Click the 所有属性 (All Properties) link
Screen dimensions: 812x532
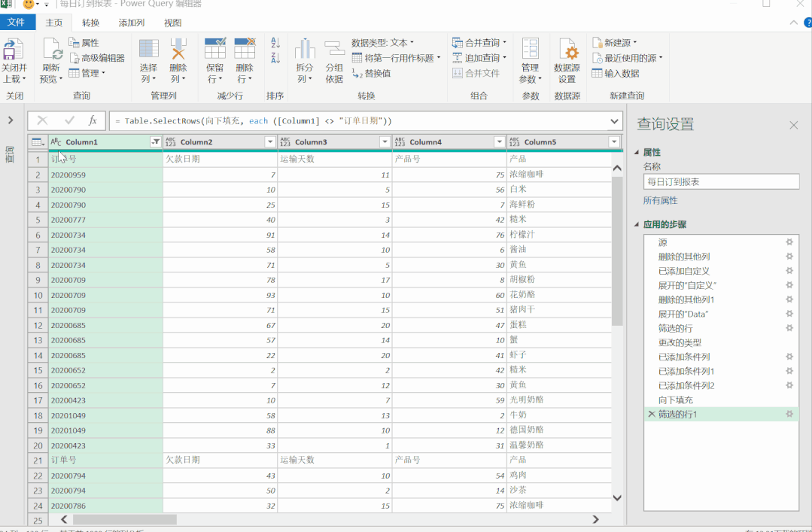coord(660,200)
